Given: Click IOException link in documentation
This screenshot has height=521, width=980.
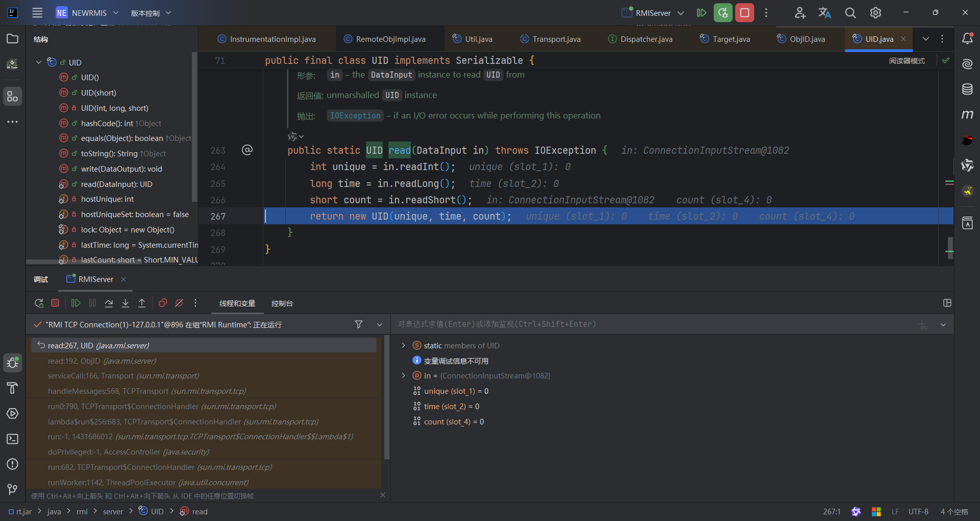Looking at the screenshot, I should 355,115.
